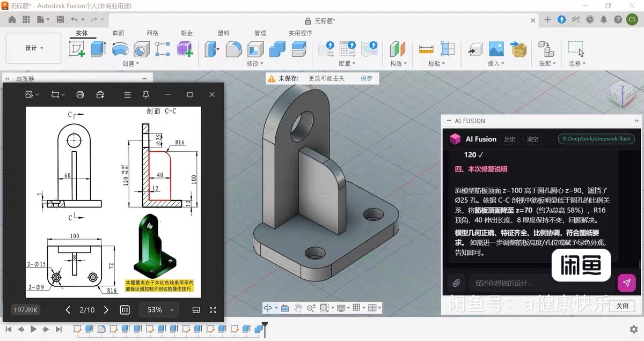644x341 pixels.
Task: Toggle fullscreen in the image viewer
Action: pos(213,310)
